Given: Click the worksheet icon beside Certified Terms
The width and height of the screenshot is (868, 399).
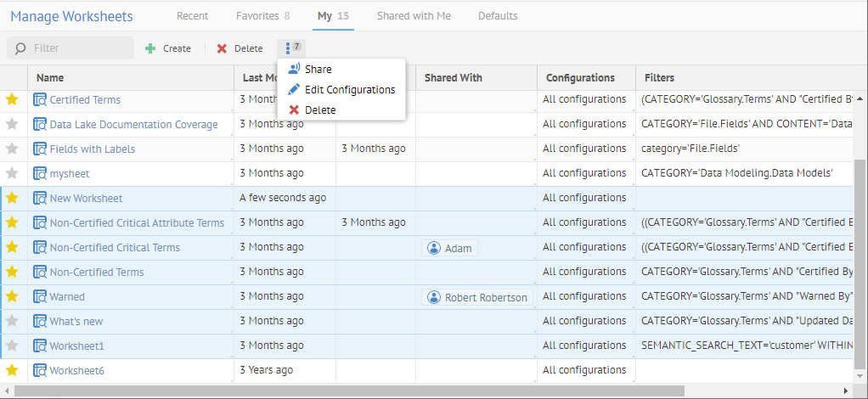Looking at the screenshot, I should (40, 100).
